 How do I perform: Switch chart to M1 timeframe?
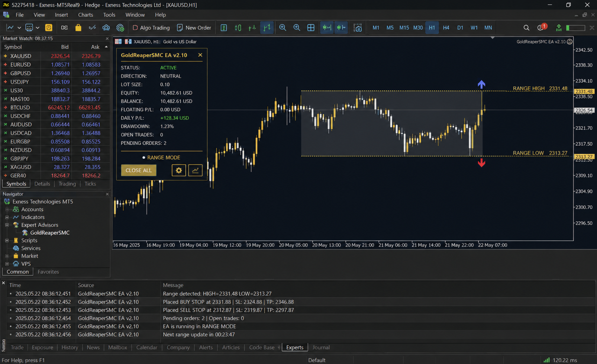click(376, 28)
